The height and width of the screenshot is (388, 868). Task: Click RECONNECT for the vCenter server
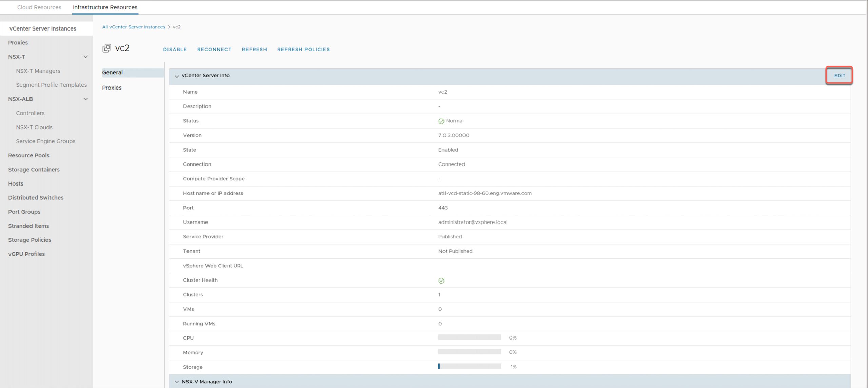click(214, 49)
